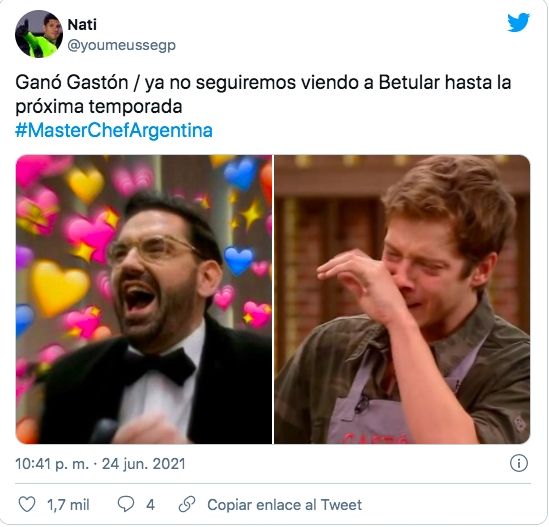This screenshot has height=527, width=549.
Task: Click the 24 jun. 2021 date
Action: pyautogui.click(x=144, y=464)
